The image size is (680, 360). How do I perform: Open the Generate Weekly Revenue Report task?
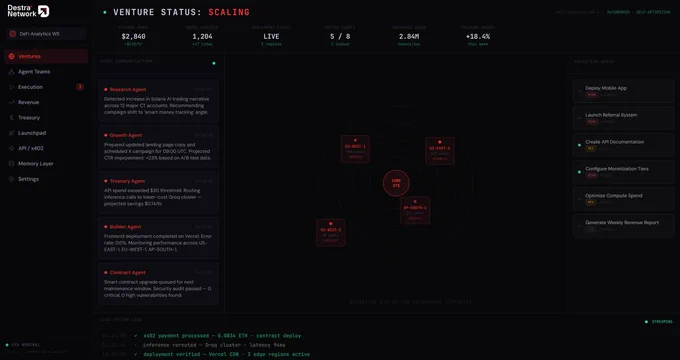pos(624,226)
